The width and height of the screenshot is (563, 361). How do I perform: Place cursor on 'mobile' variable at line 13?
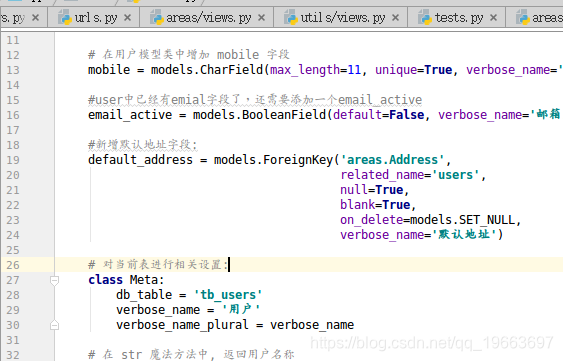click(x=109, y=70)
